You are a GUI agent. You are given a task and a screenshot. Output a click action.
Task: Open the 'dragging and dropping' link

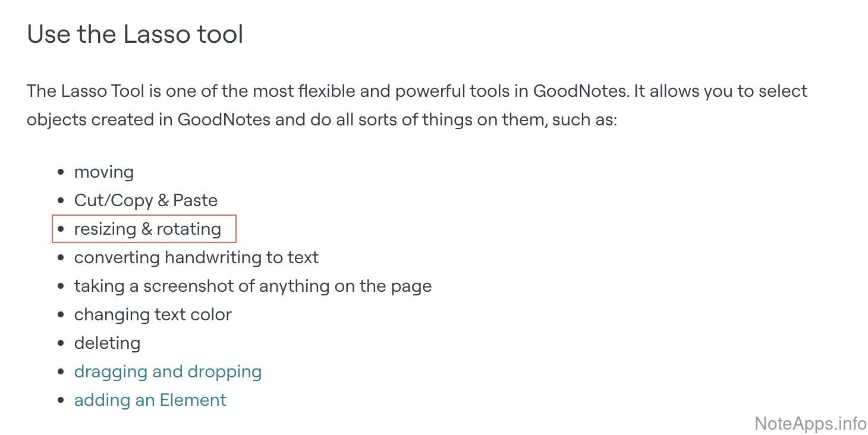point(168,372)
